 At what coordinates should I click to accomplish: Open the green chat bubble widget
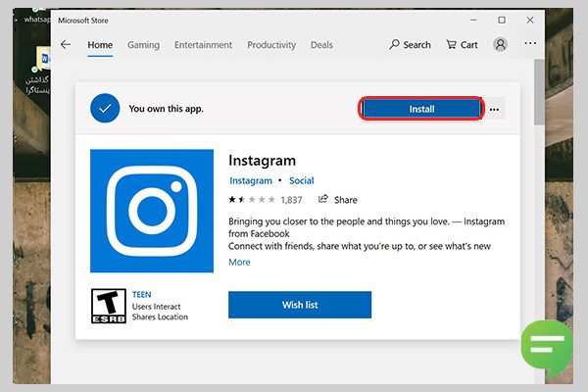point(547,347)
